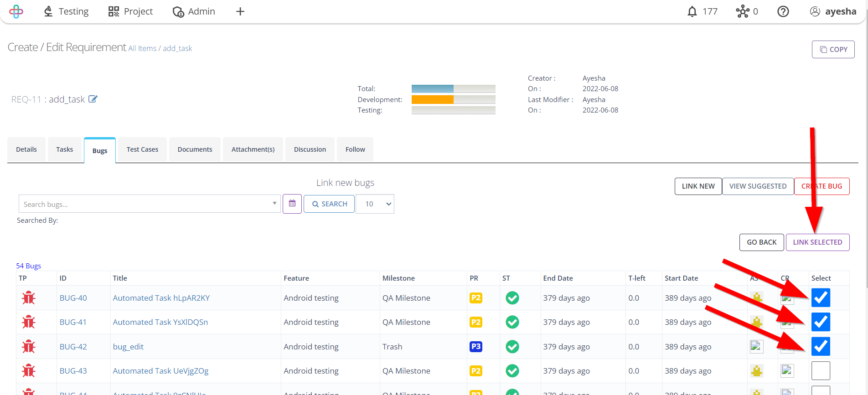Click green status check of BUG-40
The image size is (868, 395).
coord(512,298)
